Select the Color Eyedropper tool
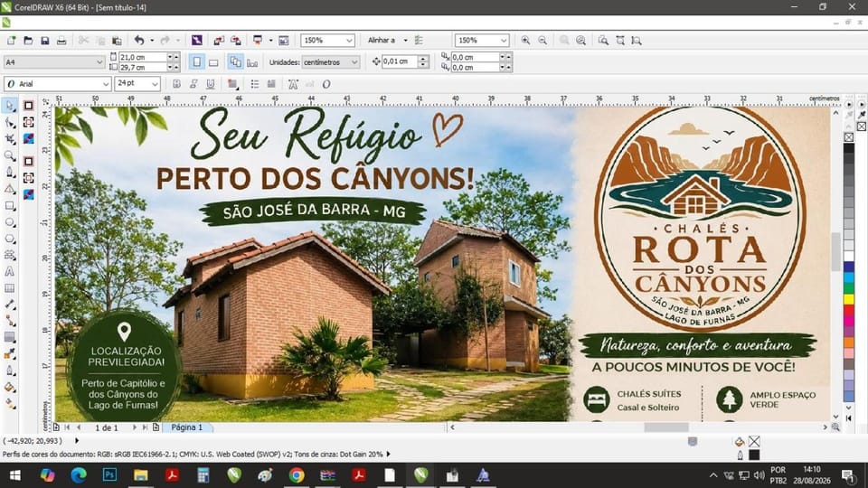 [10, 354]
